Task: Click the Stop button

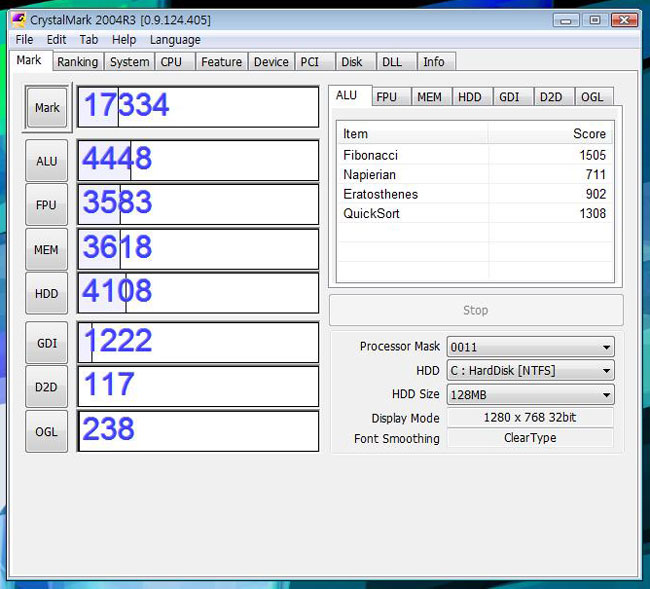Action: pyautogui.click(x=476, y=310)
